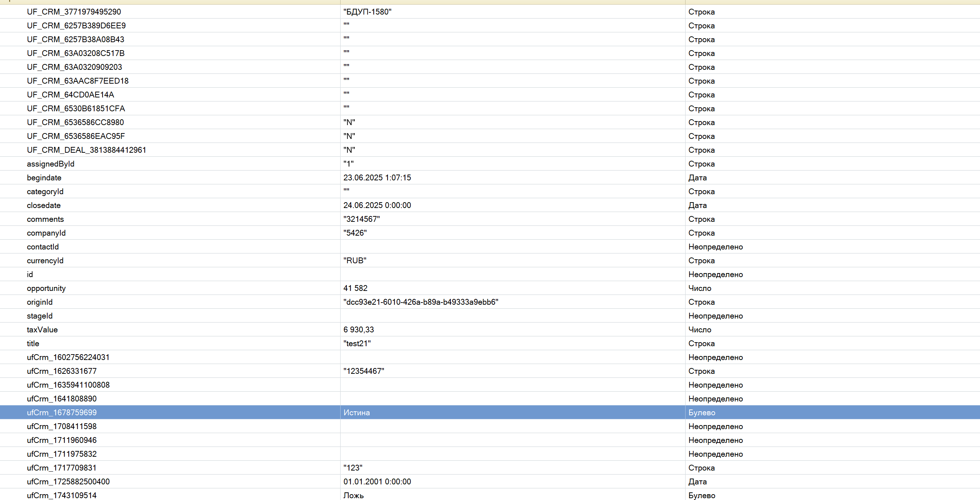Click the "N" value of UF_CRM_6536586EAC95F
The image size is (980, 500).
tap(349, 136)
